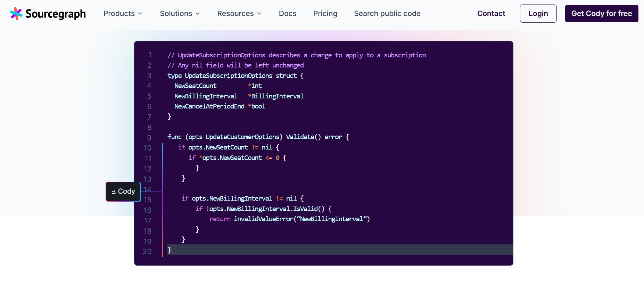
Task: Click the Contact link
Action: [491, 14]
